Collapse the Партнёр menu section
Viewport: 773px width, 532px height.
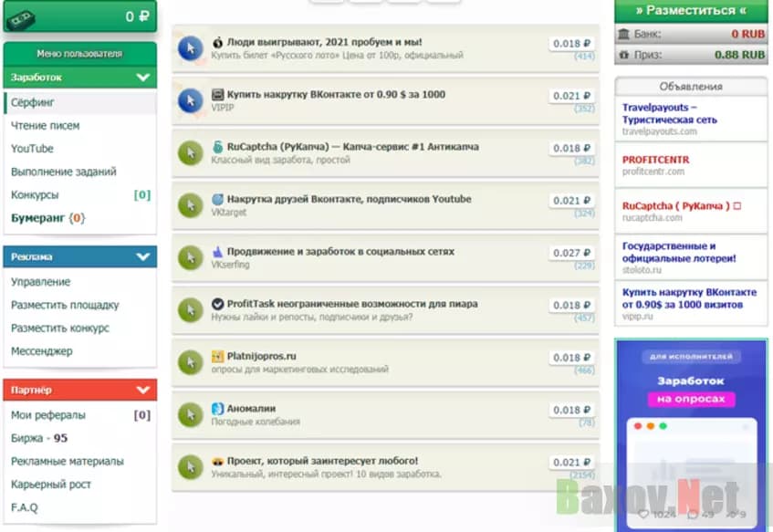point(142,391)
